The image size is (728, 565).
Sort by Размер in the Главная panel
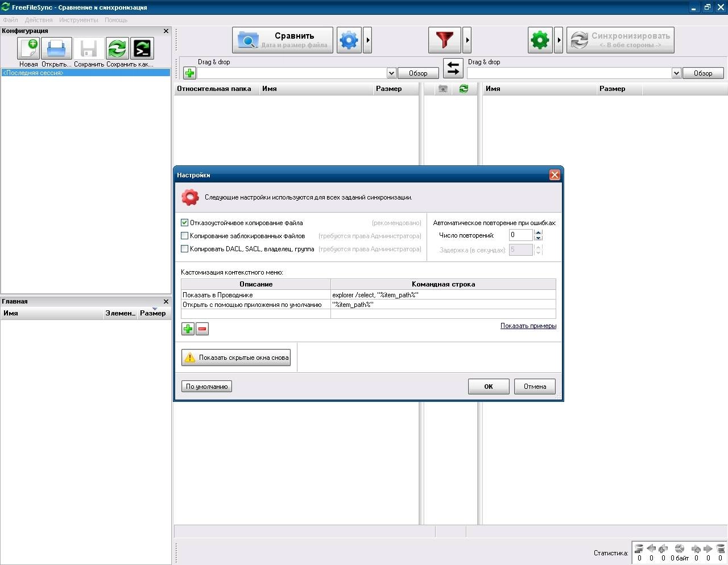click(153, 313)
